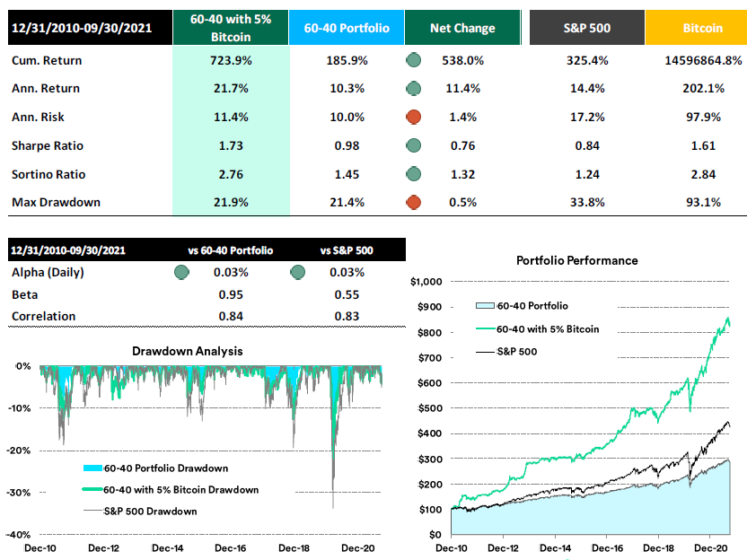Image resolution: width=747 pixels, height=560 pixels.
Task: Click the 21.9% max drawdown value
Action: pos(231,203)
